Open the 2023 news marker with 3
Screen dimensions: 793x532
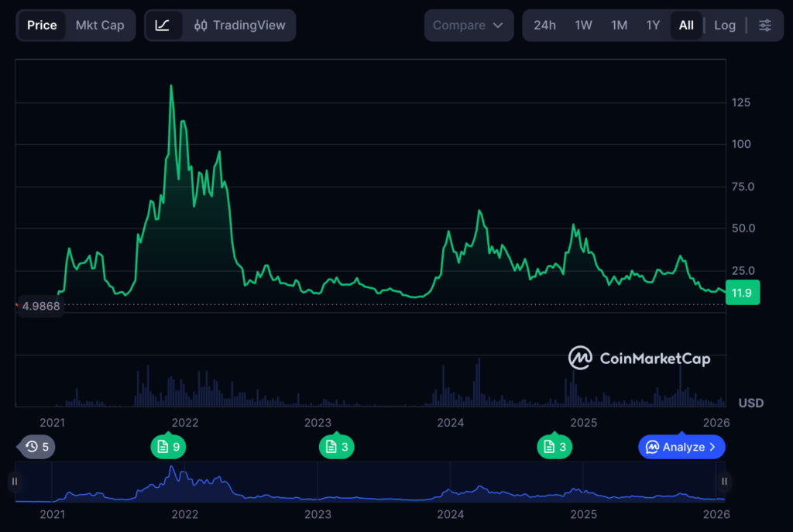click(x=336, y=447)
